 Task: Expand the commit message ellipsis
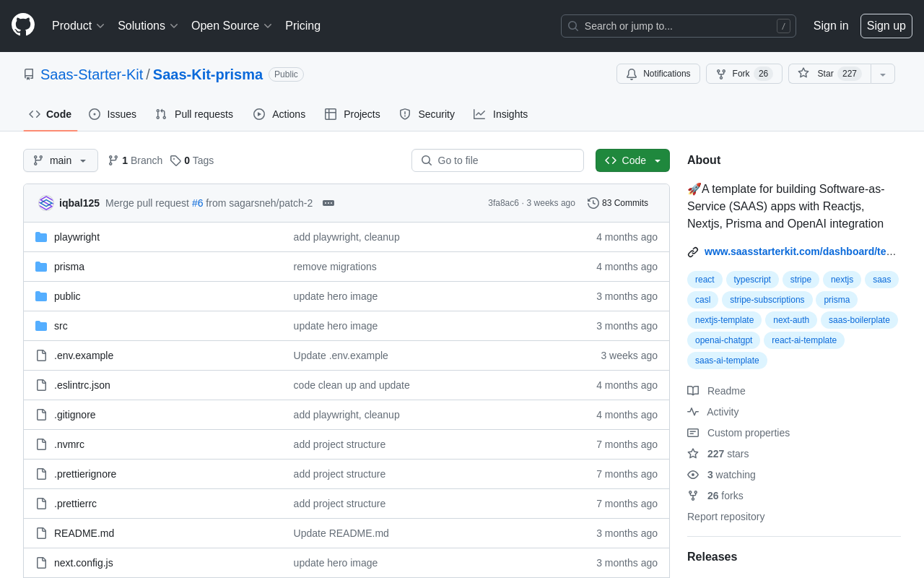click(328, 203)
